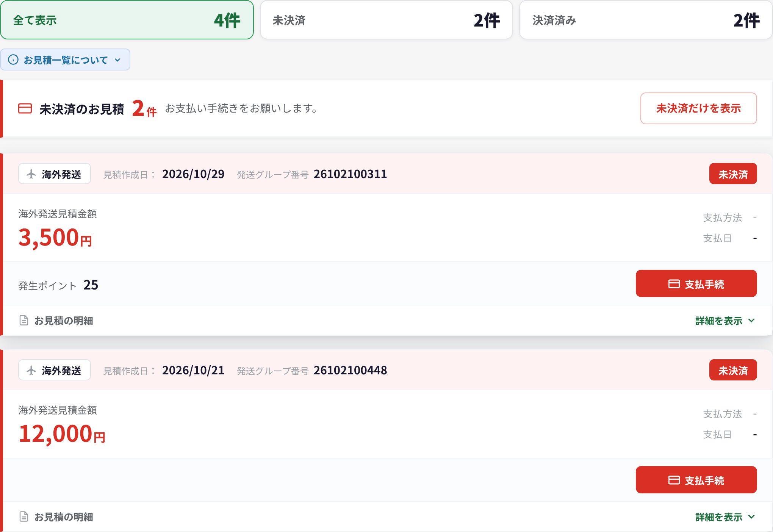Image resolution: width=773 pixels, height=532 pixels.
Task: Open the 決済済み 2件 tab
Action: [646, 20]
